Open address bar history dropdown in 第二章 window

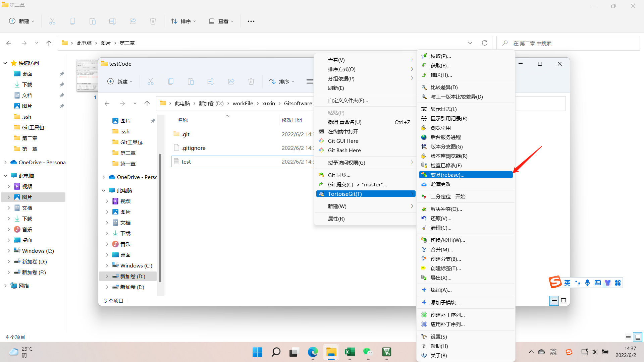[x=470, y=43]
